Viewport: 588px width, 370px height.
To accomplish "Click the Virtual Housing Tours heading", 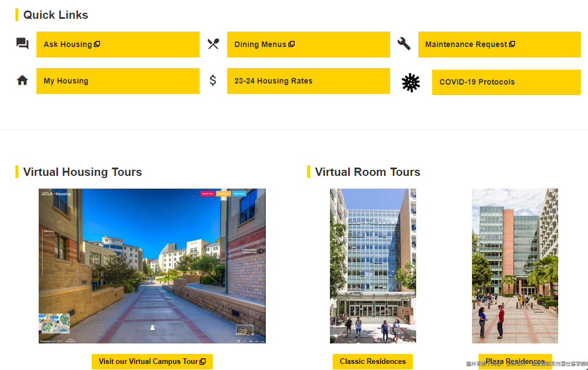I will [x=82, y=172].
